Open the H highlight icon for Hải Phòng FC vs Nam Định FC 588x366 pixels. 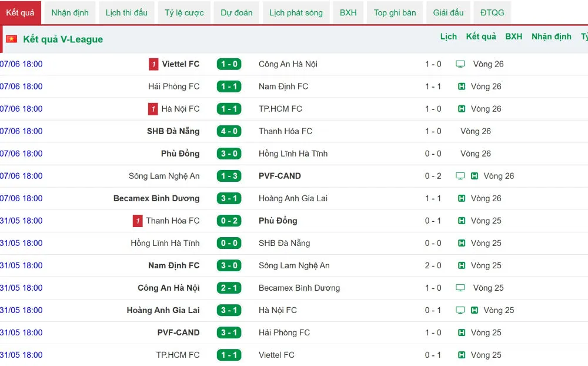point(462,86)
